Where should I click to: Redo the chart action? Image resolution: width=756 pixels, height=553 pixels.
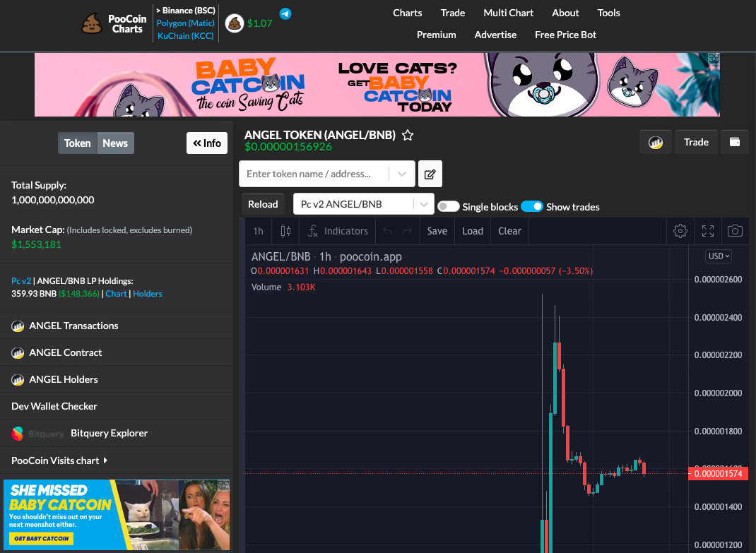(x=408, y=231)
